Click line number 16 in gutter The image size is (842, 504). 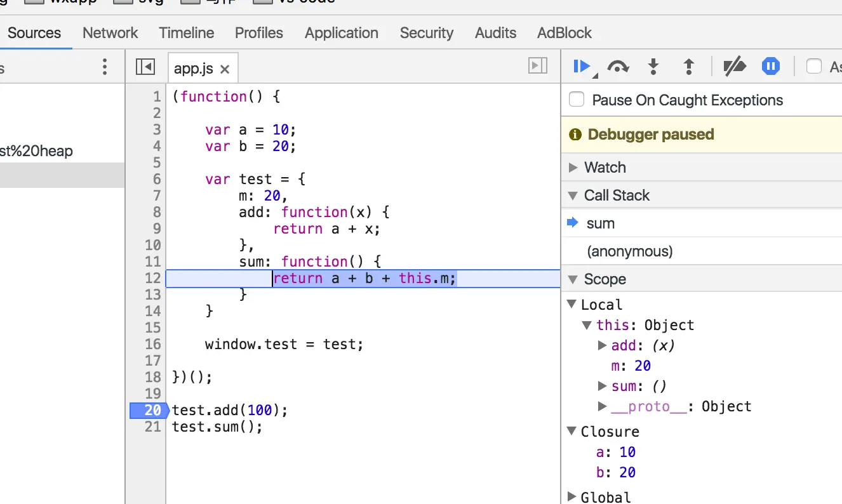[x=153, y=344]
